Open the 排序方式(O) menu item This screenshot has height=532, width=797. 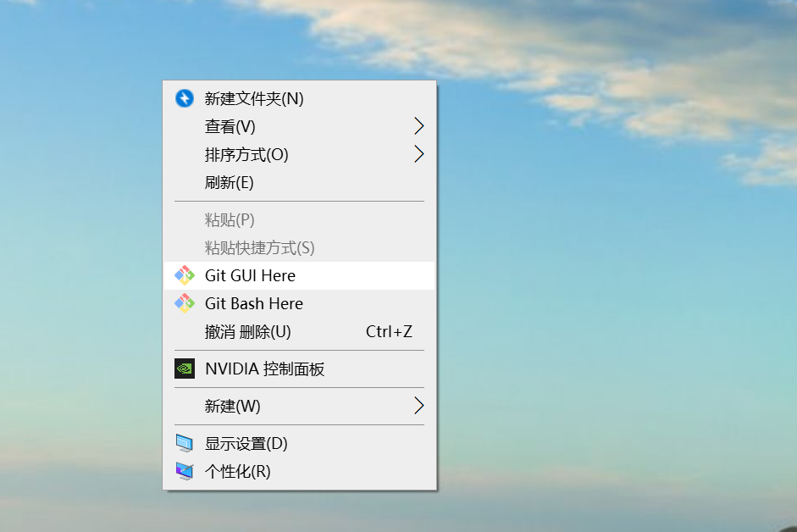[299, 154]
